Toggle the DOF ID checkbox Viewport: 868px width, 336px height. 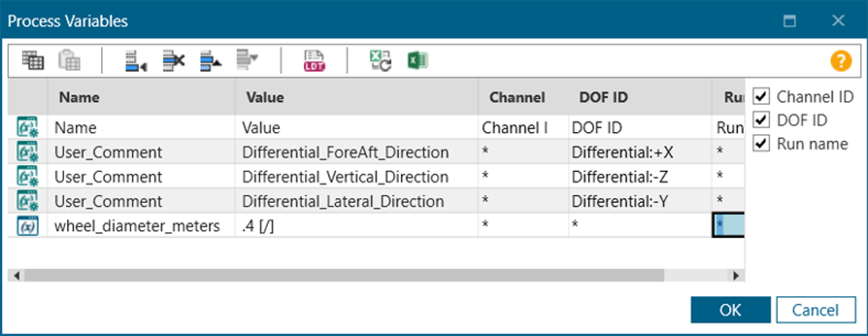coord(762,120)
